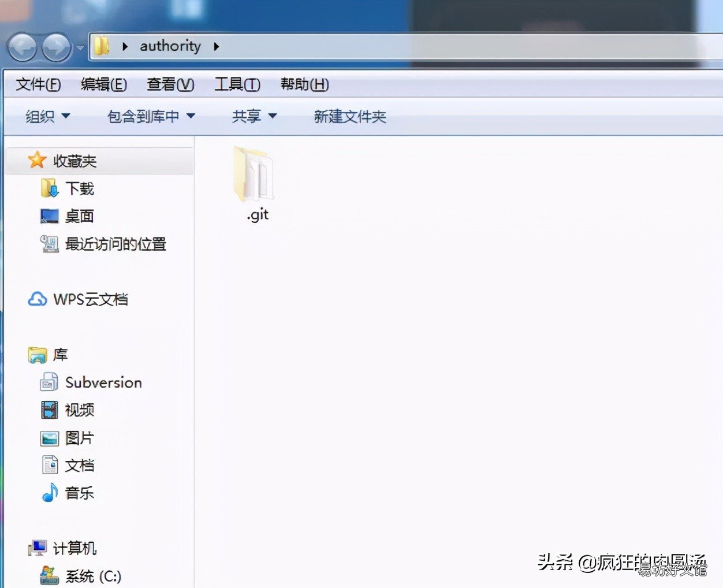Click the 图片 pictures icon
The width and height of the screenshot is (723, 588).
click(50, 438)
